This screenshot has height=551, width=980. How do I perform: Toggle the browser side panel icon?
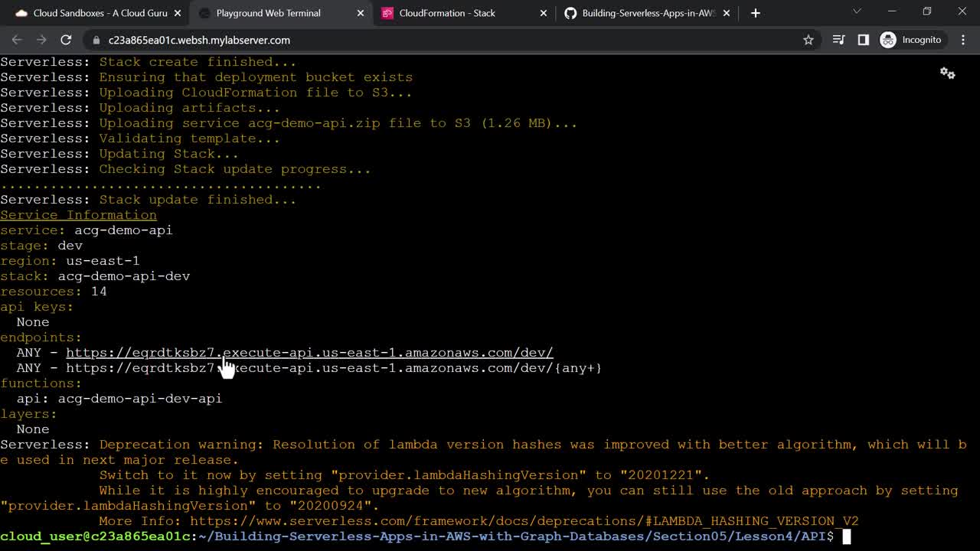click(x=864, y=40)
